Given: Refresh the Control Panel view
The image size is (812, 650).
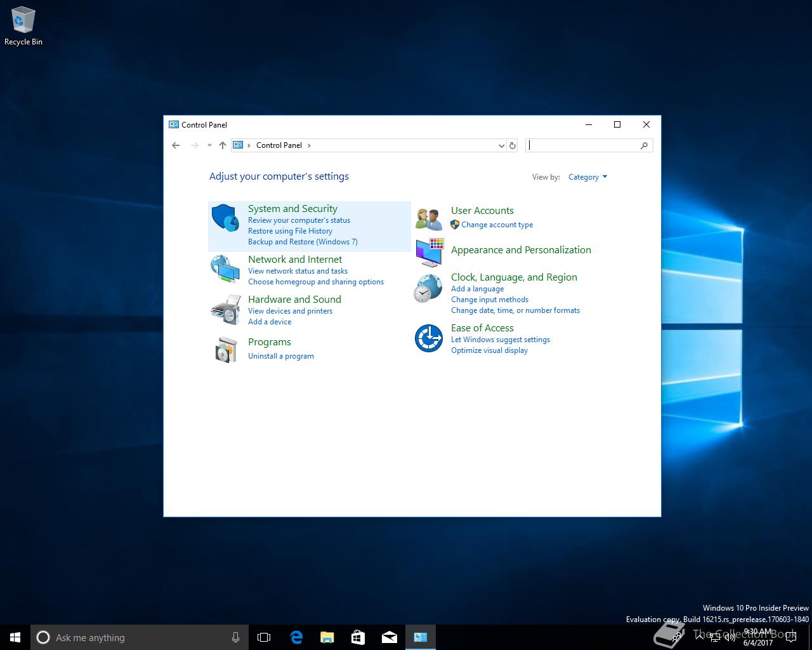Looking at the screenshot, I should [513, 145].
